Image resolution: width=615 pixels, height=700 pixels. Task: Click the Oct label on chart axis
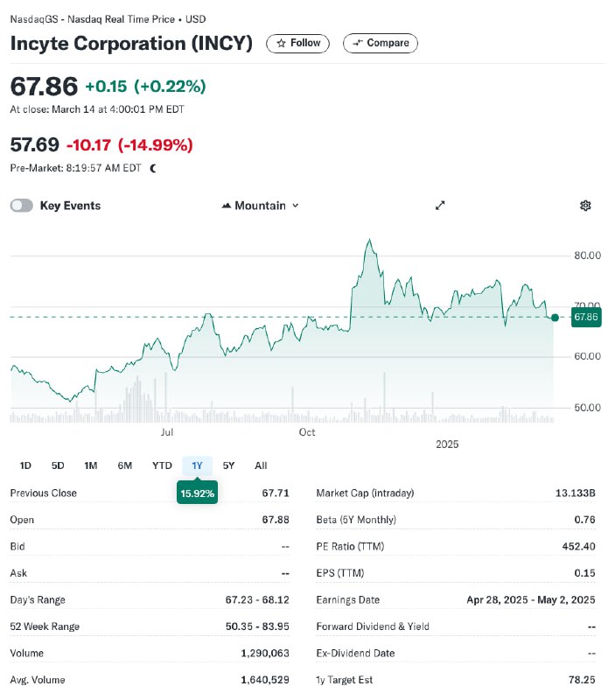pyautogui.click(x=307, y=432)
